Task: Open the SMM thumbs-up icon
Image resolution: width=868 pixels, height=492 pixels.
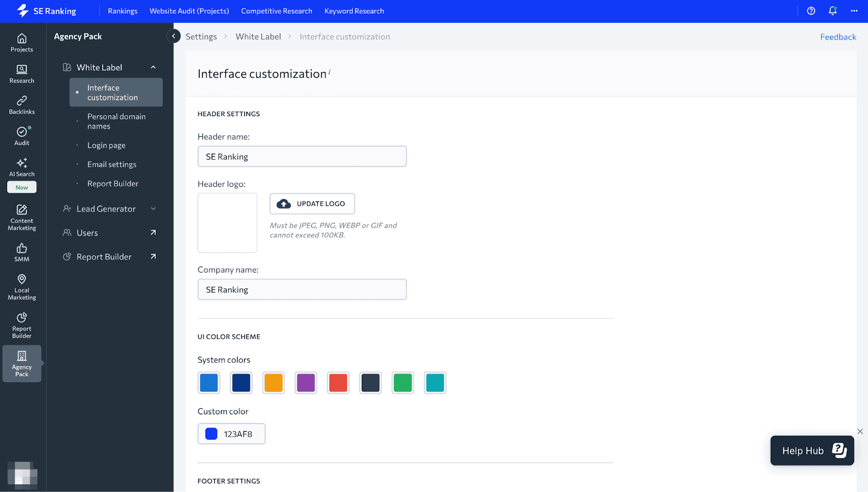Action: click(x=22, y=253)
